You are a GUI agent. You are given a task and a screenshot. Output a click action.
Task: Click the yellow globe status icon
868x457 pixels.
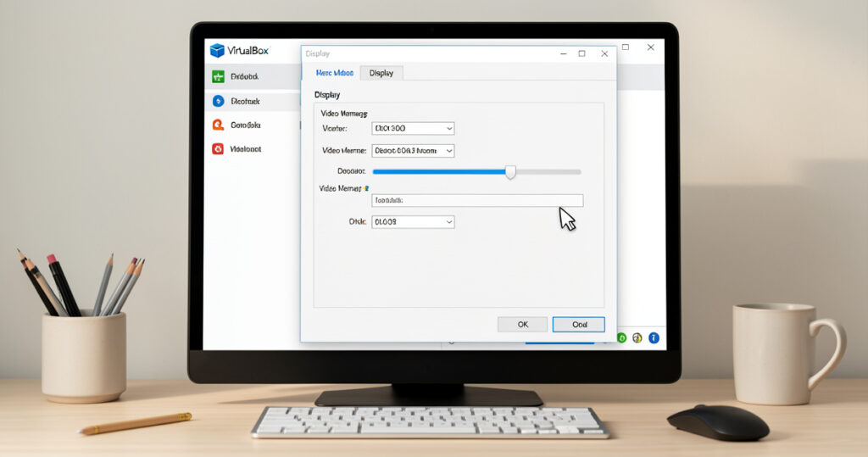[637, 338]
